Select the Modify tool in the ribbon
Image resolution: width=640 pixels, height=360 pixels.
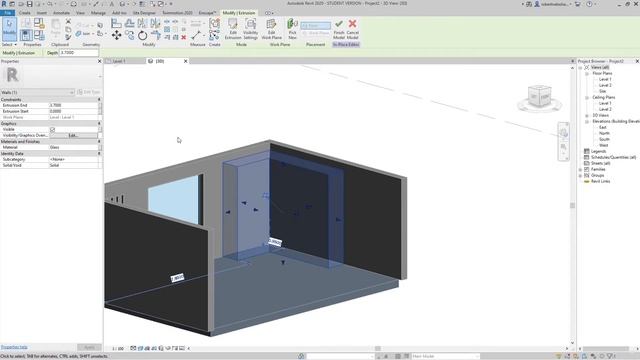[9, 29]
